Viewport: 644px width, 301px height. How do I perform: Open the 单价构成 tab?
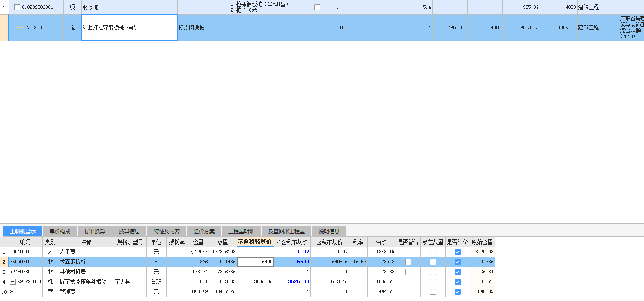[x=60, y=231]
